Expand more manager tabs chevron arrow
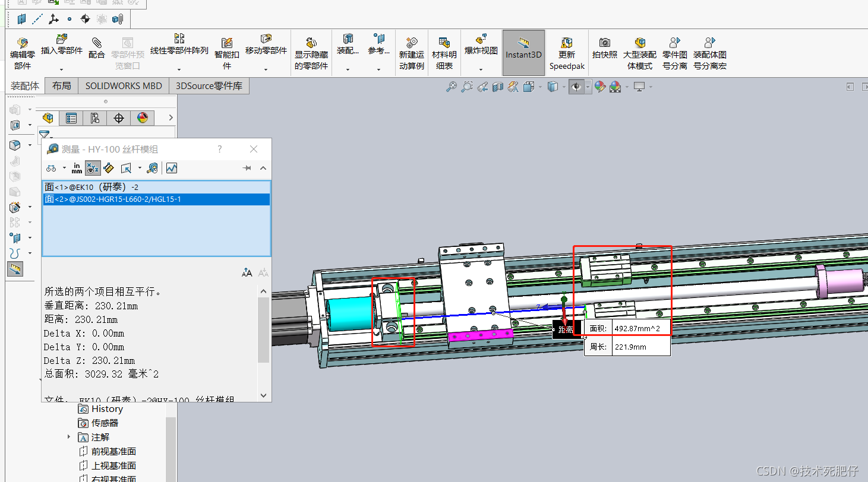Viewport: 868px width, 482px height. click(171, 118)
